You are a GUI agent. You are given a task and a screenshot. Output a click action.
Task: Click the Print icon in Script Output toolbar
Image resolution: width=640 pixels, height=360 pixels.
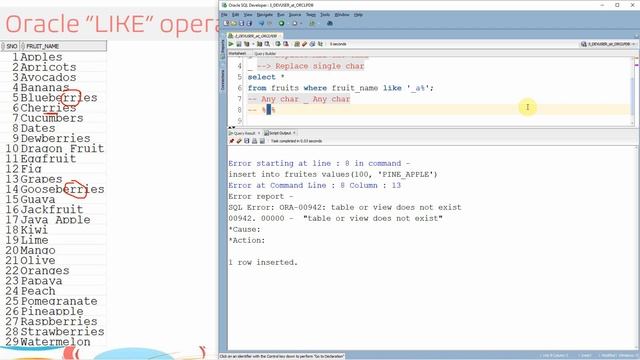(254, 141)
